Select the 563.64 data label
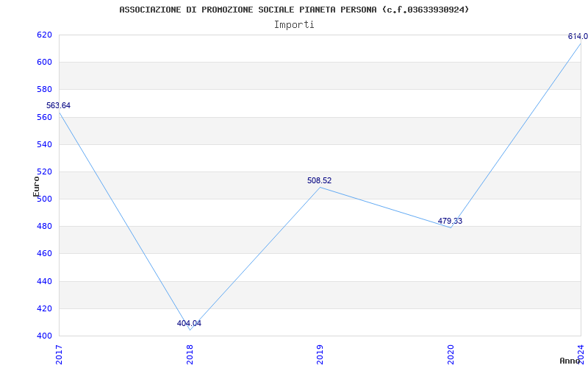The height and width of the screenshot is (368, 588). coord(58,105)
